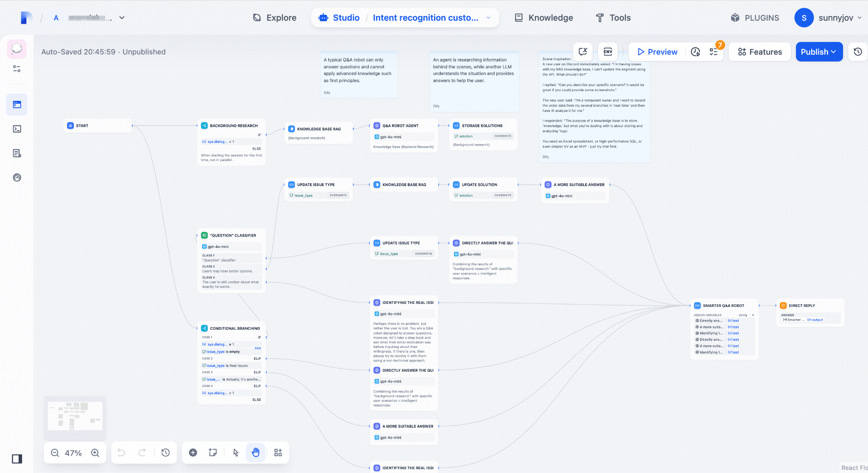Click the organize nodes icon
Screen dimensions: 868x473
pos(278,453)
